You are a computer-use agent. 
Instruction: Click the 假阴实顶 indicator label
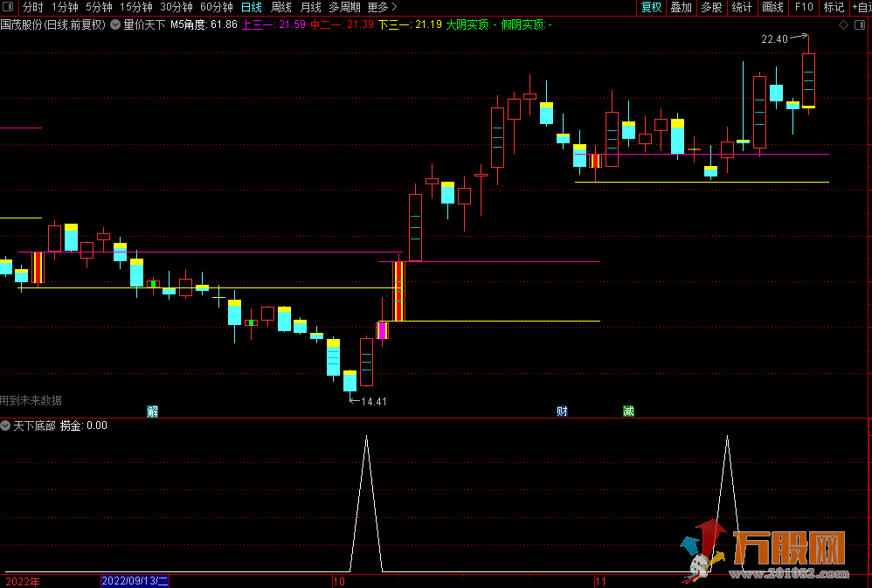[x=527, y=24]
